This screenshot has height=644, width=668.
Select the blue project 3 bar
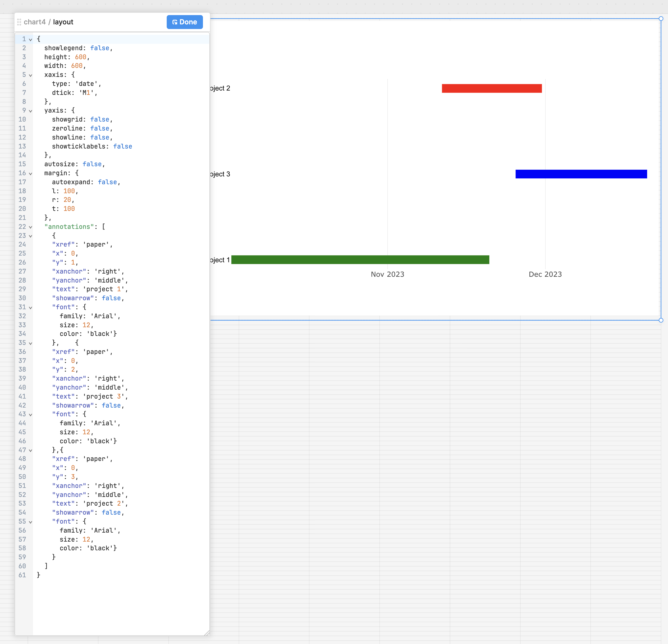point(581,174)
